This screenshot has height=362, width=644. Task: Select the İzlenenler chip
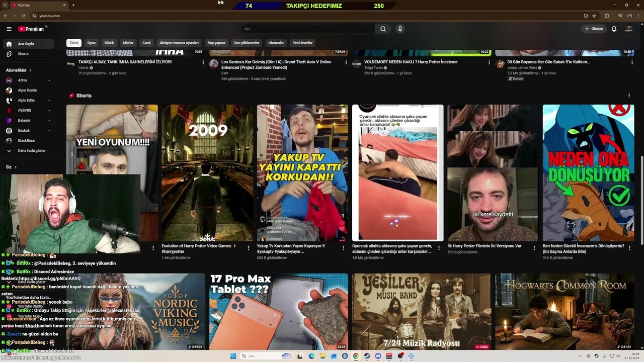(276, 43)
